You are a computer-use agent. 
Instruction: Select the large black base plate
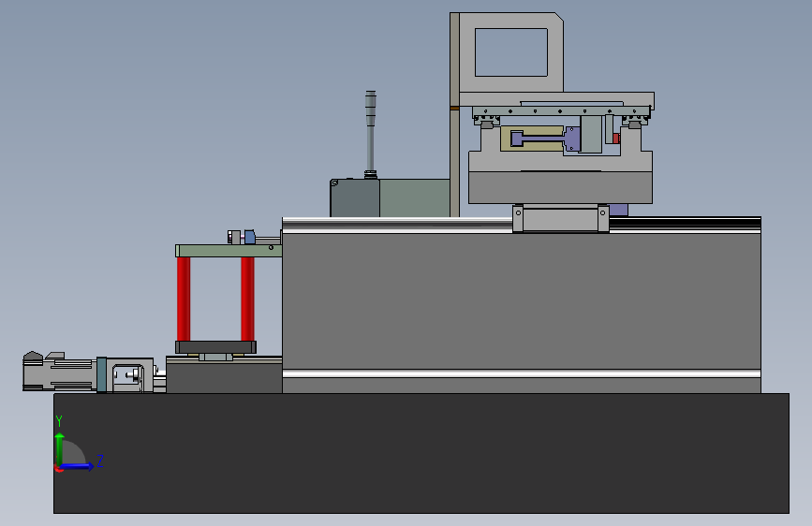pos(421,454)
